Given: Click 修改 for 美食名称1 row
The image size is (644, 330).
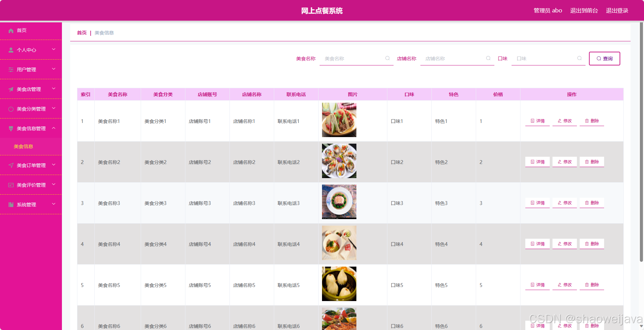Looking at the screenshot, I should click(x=565, y=121).
